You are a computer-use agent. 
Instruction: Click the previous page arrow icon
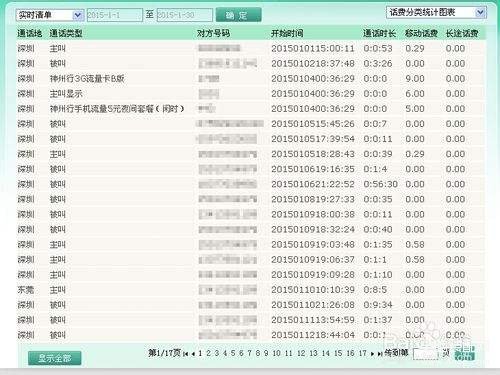[193, 354]
